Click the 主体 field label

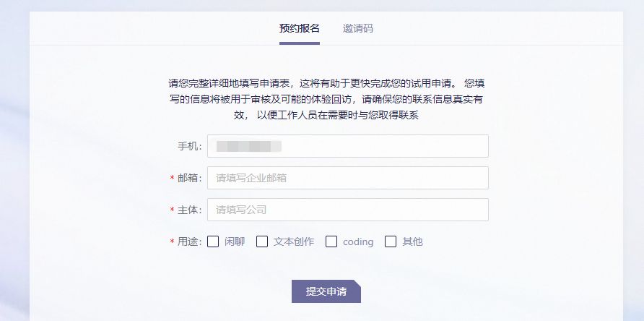pos(189,210)
